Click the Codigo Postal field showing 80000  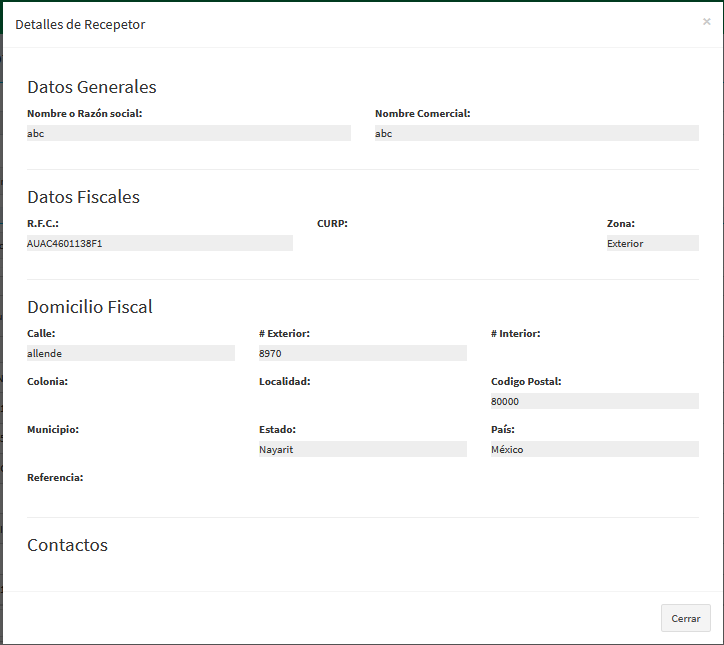[x=594, y=401]
